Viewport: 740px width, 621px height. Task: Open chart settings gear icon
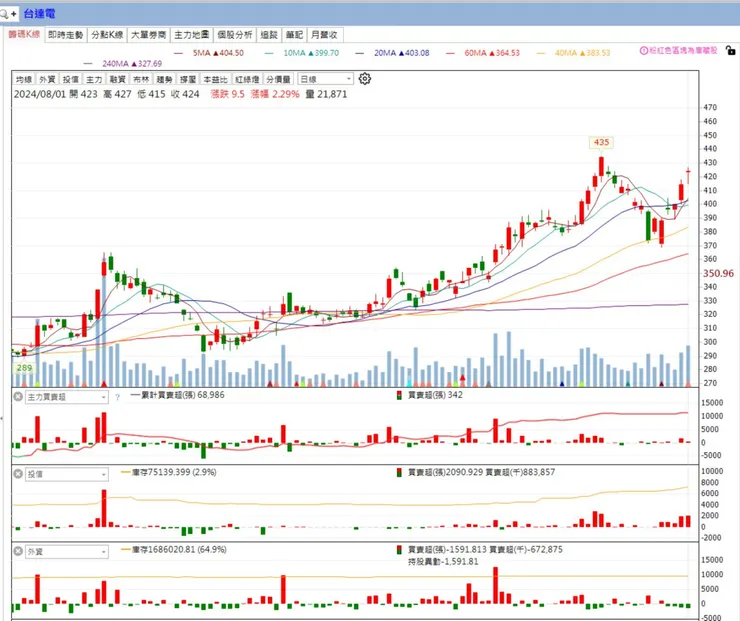364,78
